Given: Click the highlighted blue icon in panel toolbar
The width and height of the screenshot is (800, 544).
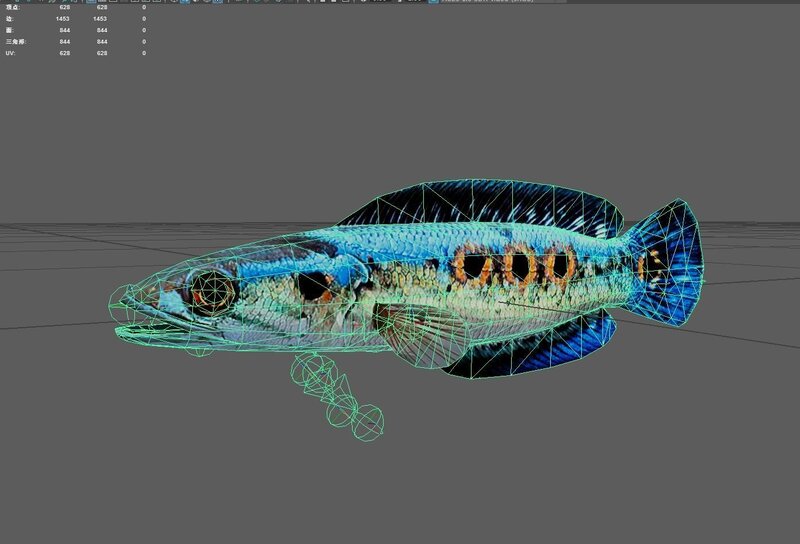Looking at the screenshot, I should pos(185,2).
